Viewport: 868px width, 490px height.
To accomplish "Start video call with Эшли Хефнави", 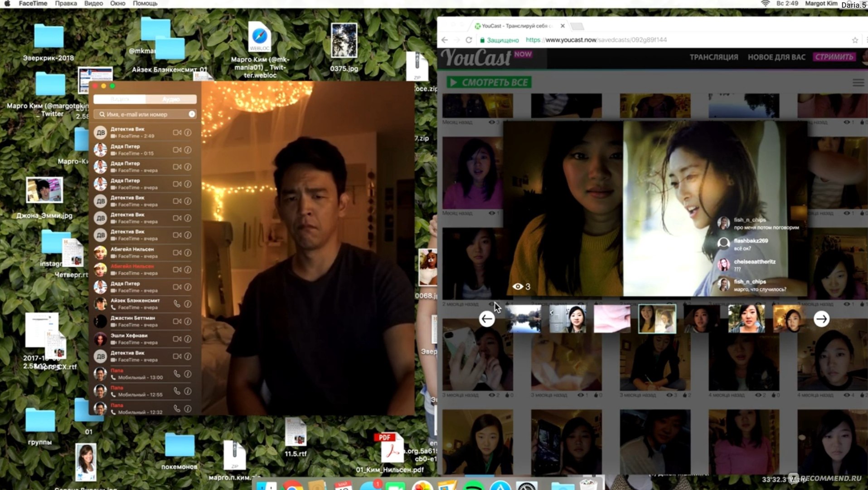I will (x=177, y=339).
